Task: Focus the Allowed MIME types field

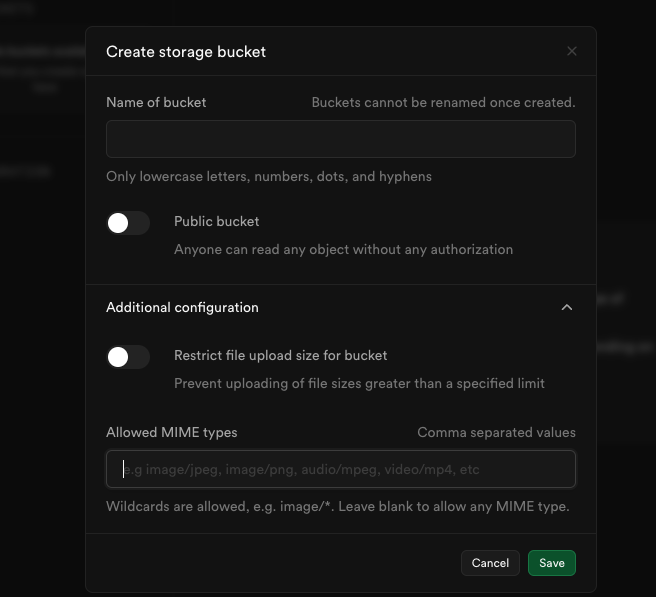Action: [340, 469]
